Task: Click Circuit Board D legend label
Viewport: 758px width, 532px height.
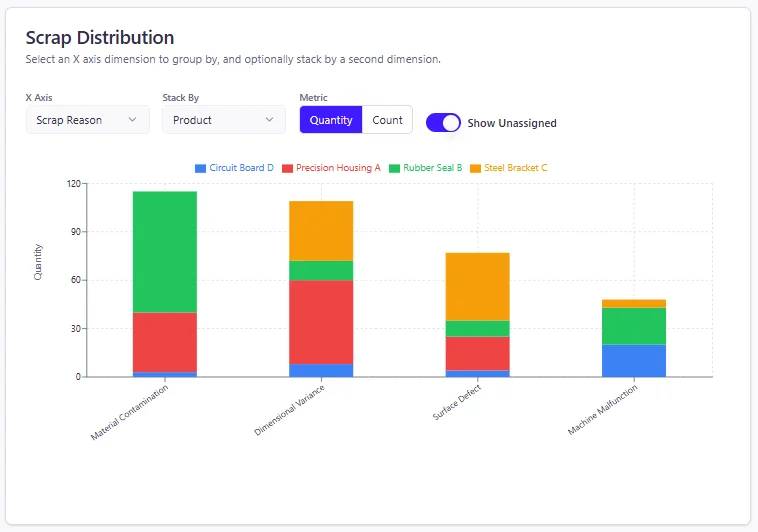Action: 241,168
